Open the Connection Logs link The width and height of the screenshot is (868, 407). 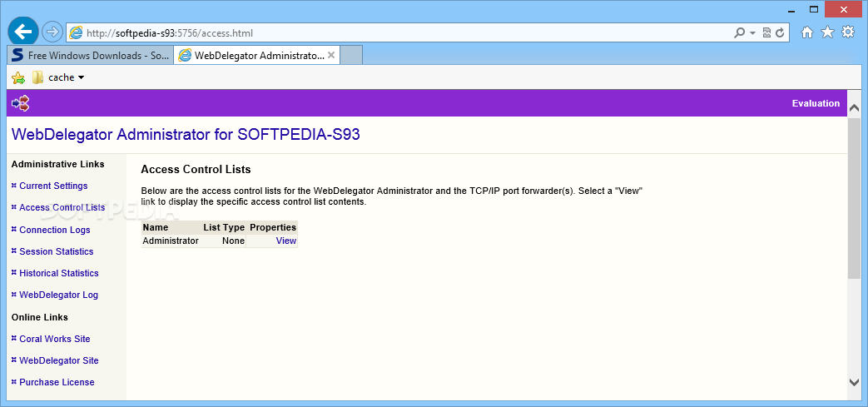[55, 230]
